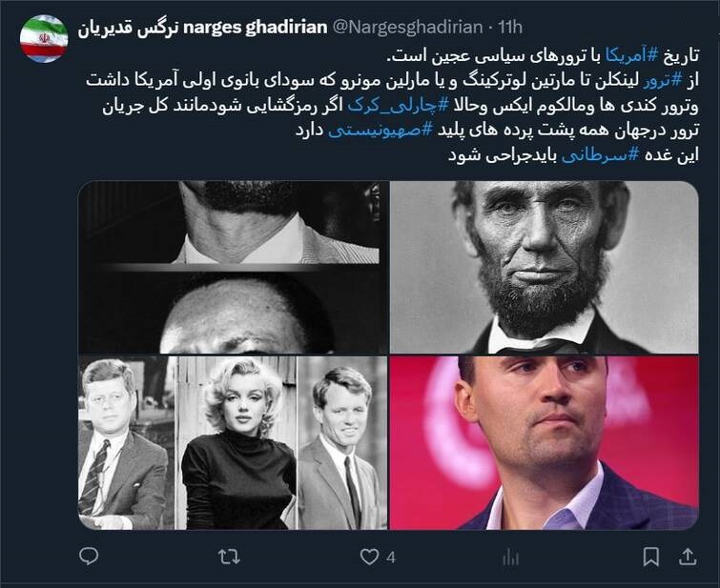Bookmark this post

point(651,557)
